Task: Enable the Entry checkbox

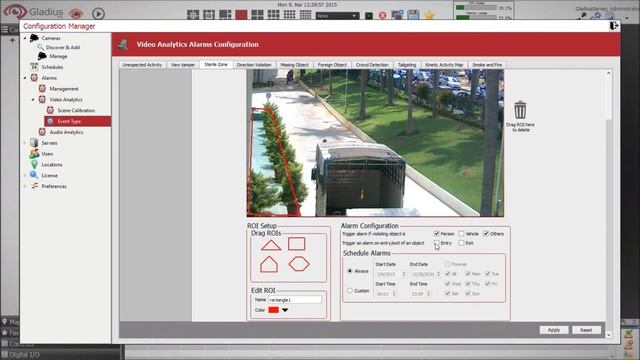Action: click(x=436, y=242)
